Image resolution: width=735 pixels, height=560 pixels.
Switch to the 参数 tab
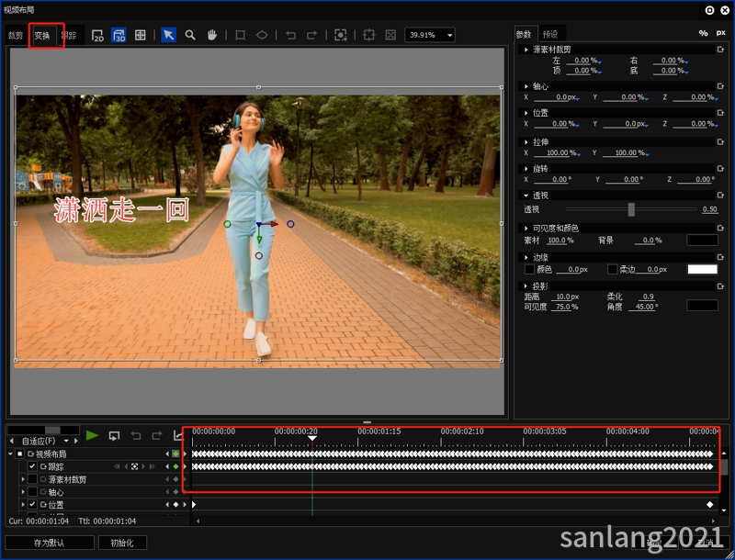524,34
